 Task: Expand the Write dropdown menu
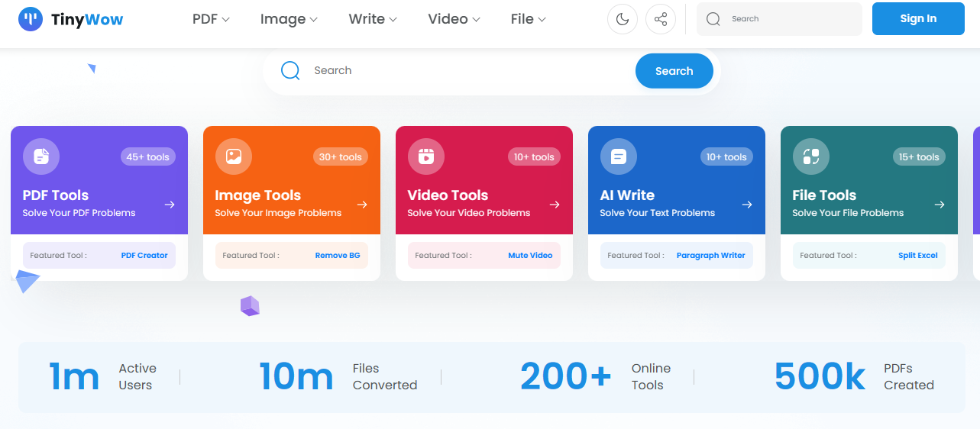pyautogui.click(x=373, y=19)
